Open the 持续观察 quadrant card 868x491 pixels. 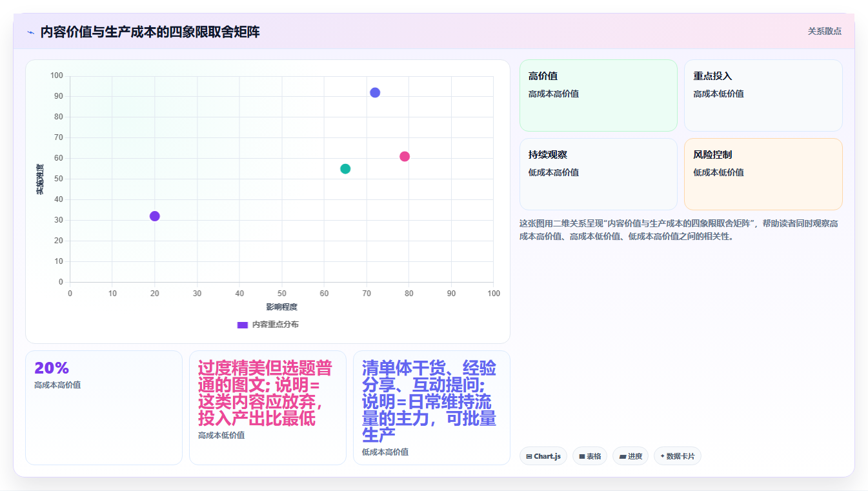[598, 174]
